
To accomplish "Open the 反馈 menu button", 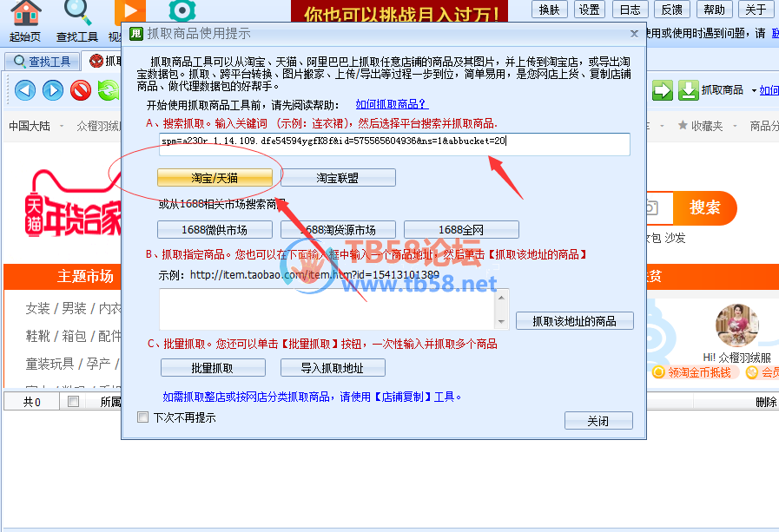I will 672,10.
